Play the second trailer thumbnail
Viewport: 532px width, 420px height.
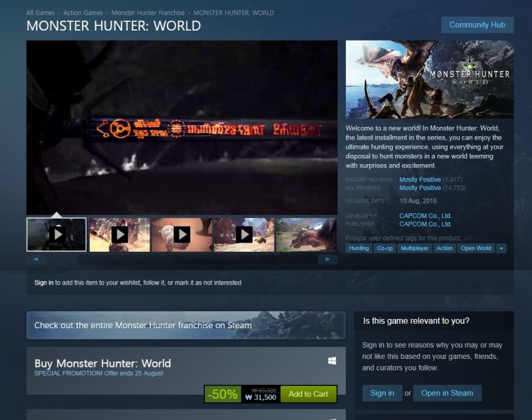pyautogui.click(x=120, y=235)
